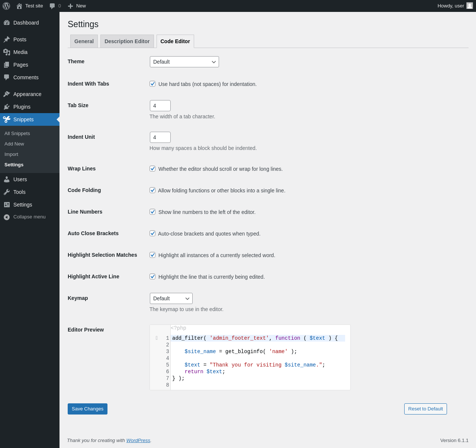Click Reset to Default button

tap(425, 409)
